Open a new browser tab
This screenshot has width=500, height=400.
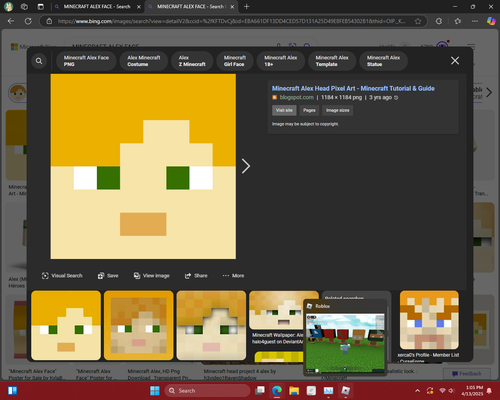coord(246,7)
